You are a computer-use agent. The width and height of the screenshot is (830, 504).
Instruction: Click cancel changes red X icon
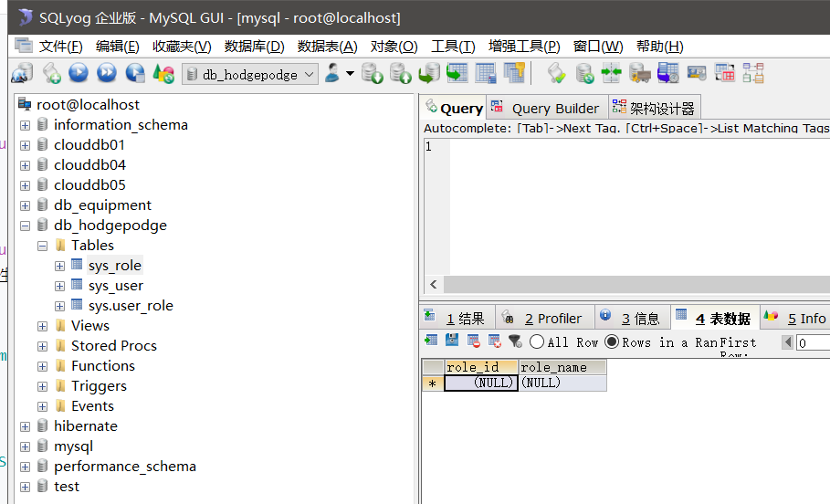(495, 341)
